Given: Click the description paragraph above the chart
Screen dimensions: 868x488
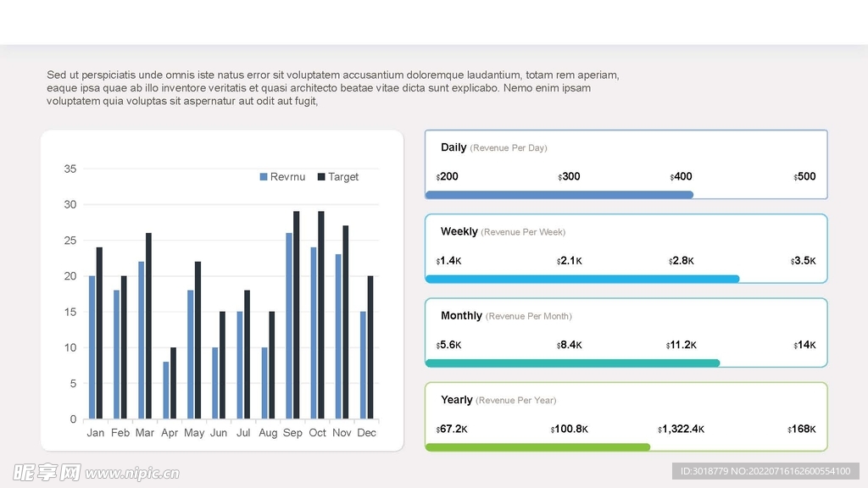Looking at the screenshot, I should pyautogui.click(x=332, y=88).
